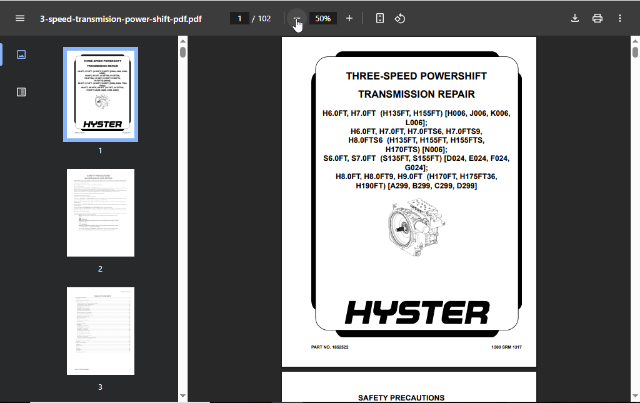Click the zoom in plus button
Screen dimensions: 640x403
[349, 18]
